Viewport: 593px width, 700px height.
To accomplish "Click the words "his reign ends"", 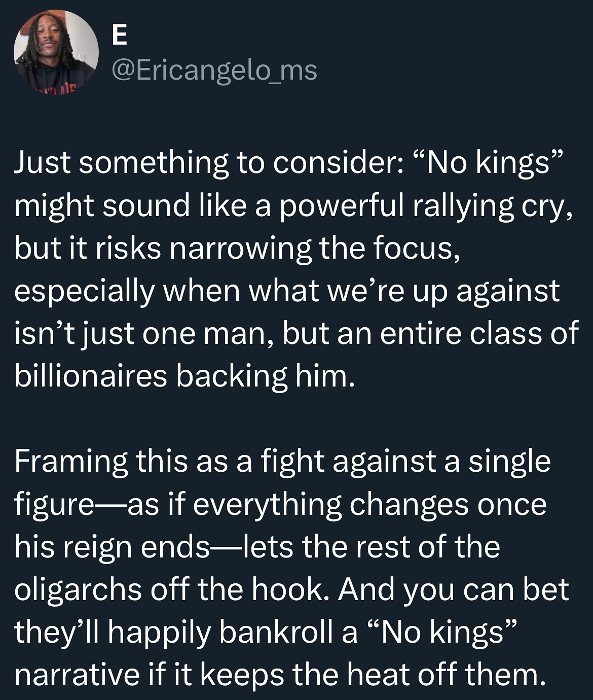I will (x=112, y=547).
